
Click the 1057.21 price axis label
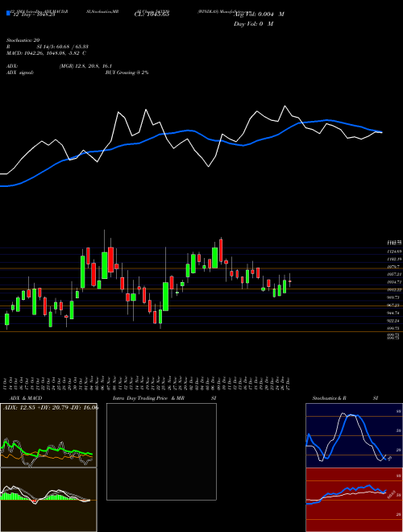point(395,274)
